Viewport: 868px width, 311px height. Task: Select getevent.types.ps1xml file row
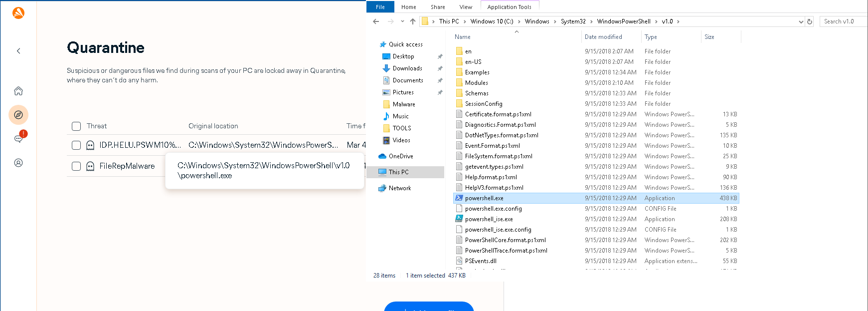(x=596, y=167)
